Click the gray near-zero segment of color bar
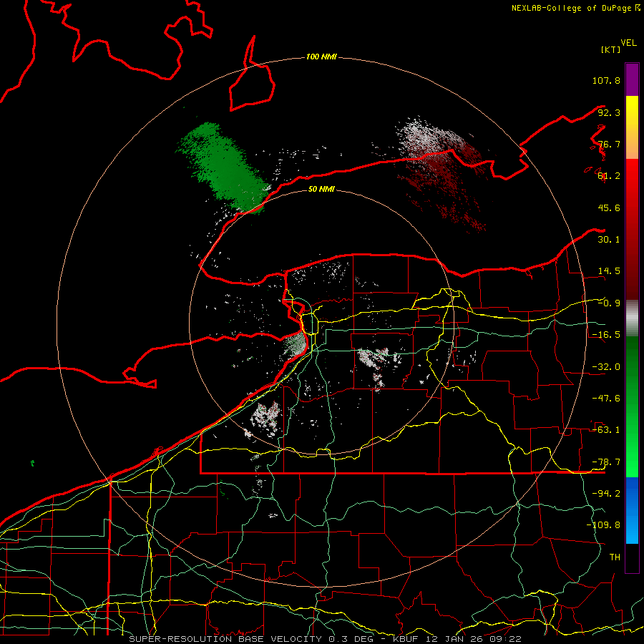 point(632,318)
